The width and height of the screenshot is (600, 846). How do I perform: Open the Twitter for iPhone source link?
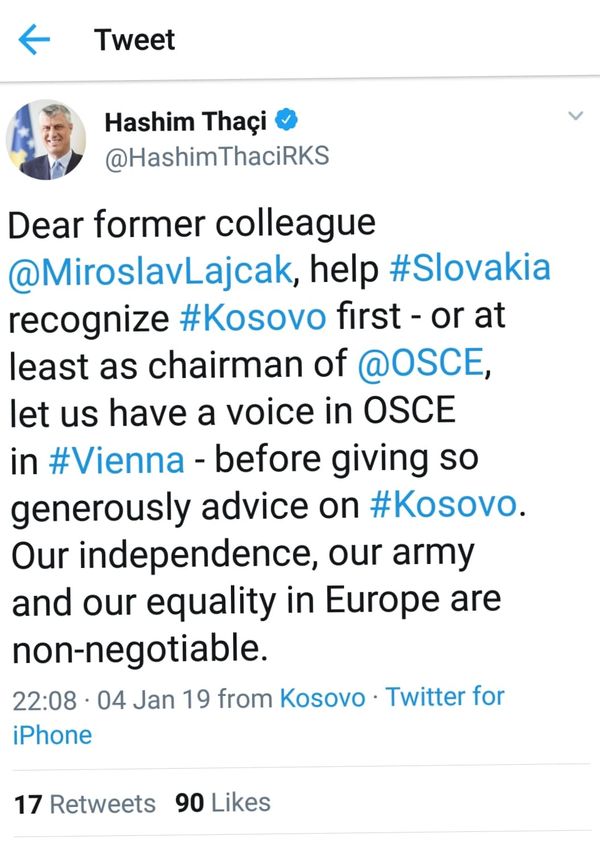click(x=258, y=715)
